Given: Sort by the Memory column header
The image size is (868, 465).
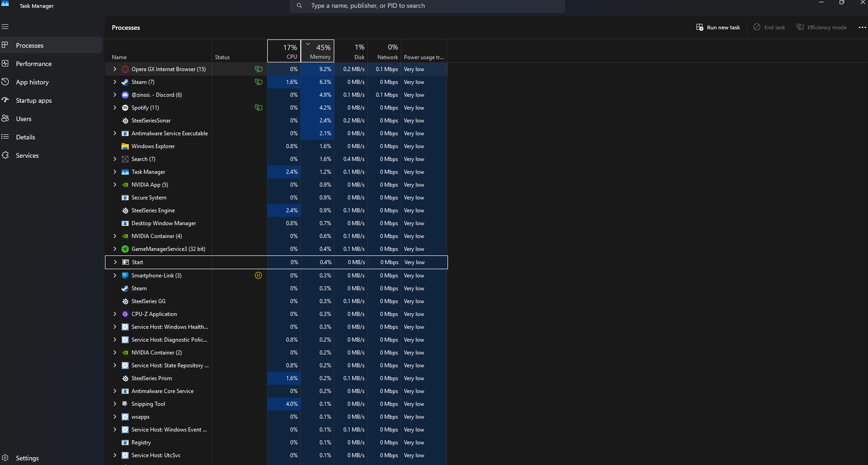Looking at the screenshot, I should (x=317, y=51).
